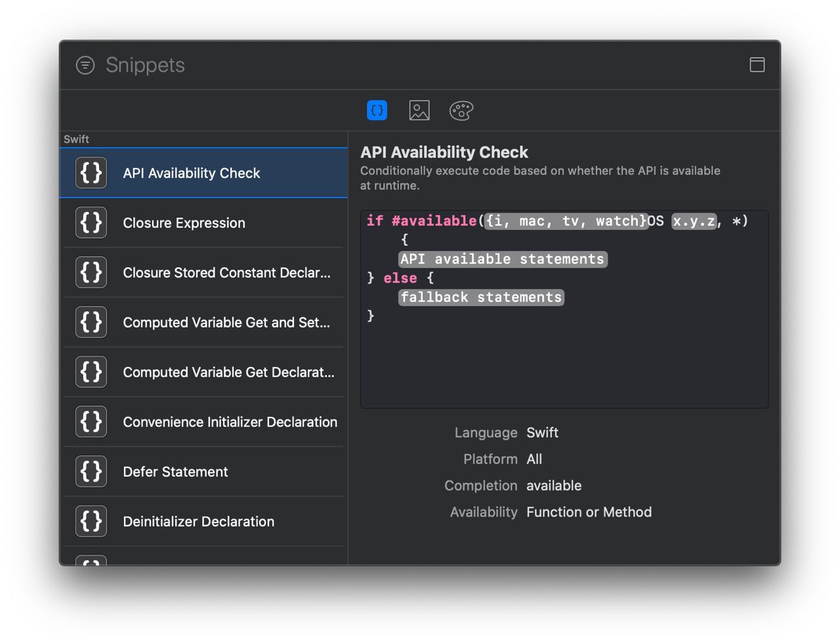This screenshot has height=644, width=840.
Task: Select the 'x.y.z' version placeholder token
Action: [x=694, y=221]
